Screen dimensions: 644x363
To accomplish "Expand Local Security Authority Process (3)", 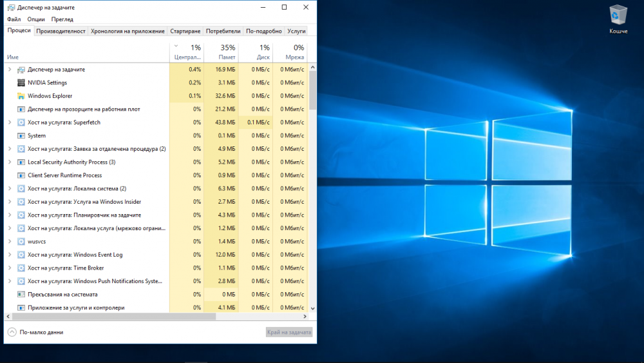I will 10,162.
